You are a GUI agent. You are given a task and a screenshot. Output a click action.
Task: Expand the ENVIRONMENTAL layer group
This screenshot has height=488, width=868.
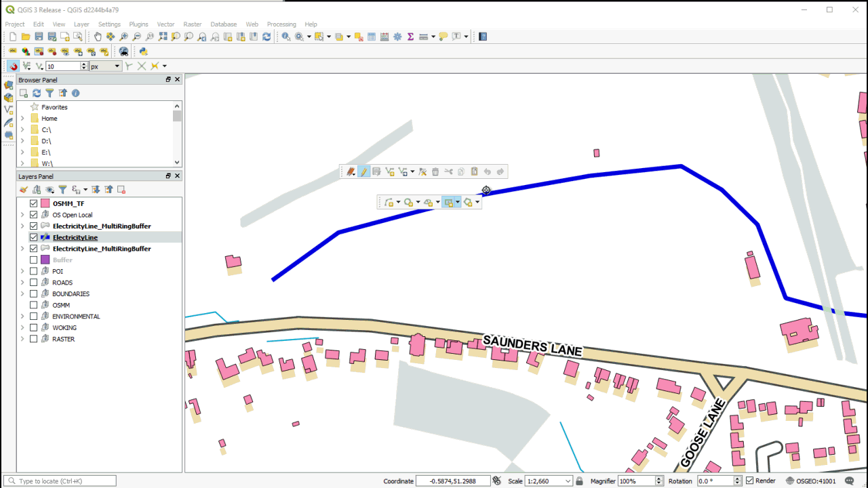click(22, 317)
